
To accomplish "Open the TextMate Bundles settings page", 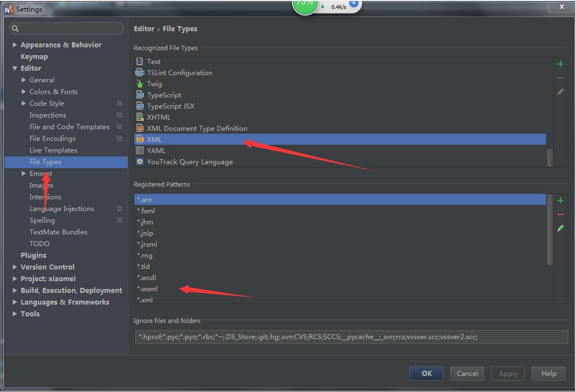I will pos(59,232).
